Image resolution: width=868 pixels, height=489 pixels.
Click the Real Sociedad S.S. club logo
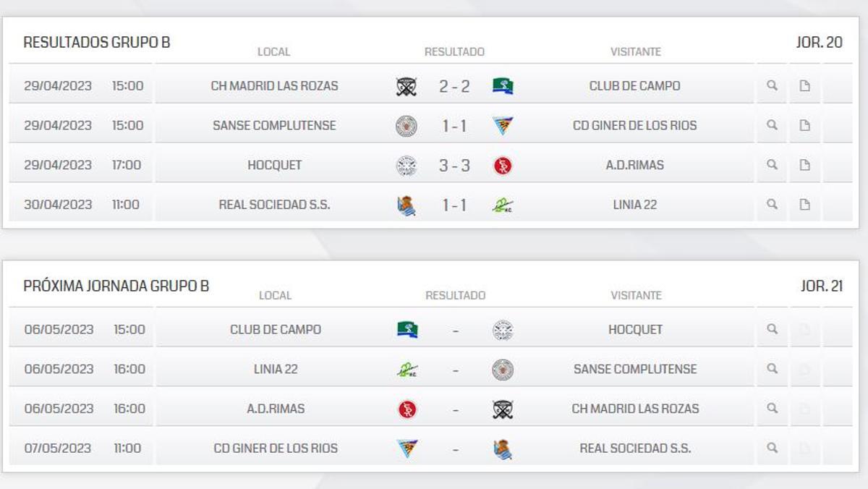click(x=407, y=205)
